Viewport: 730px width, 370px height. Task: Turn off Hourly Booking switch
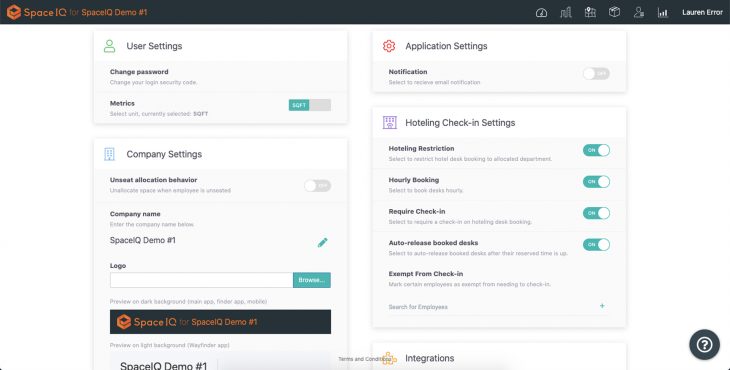pyautogui.click(x=596, y=182)
